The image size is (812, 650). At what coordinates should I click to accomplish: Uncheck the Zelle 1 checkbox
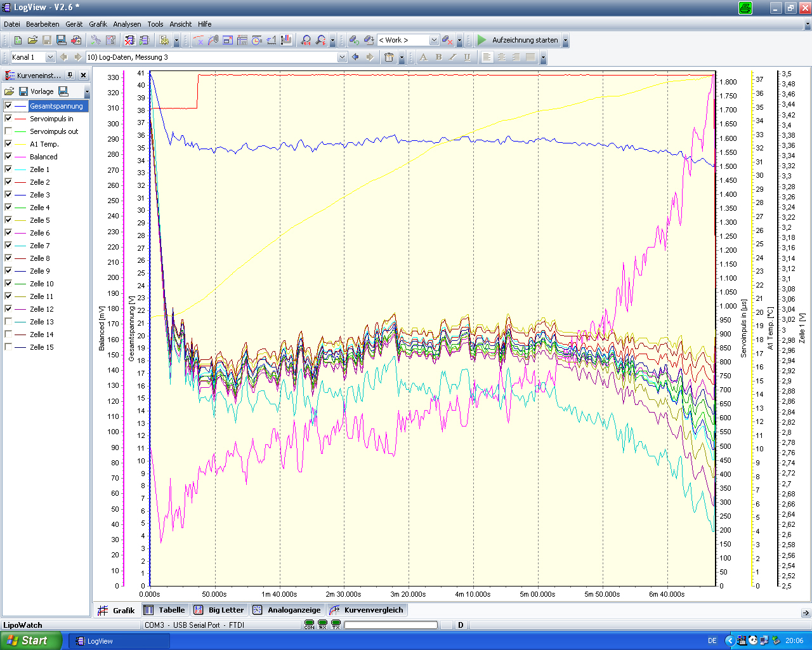pos(8,169)
